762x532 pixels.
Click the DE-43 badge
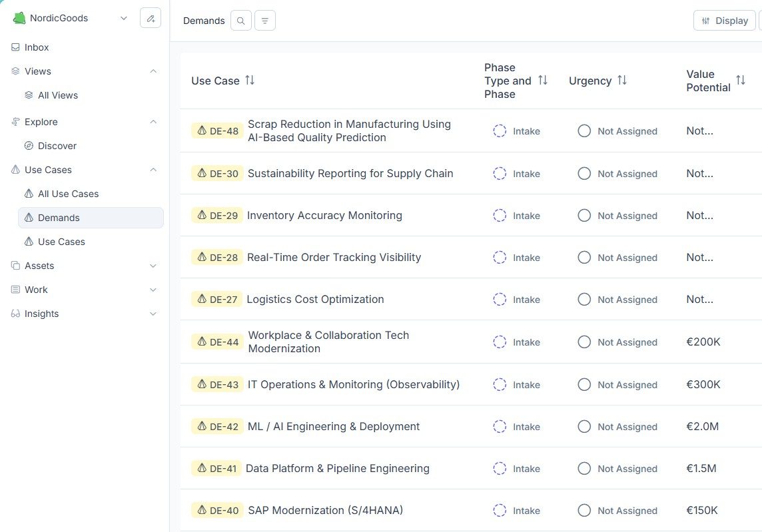[x=217, y=384]
